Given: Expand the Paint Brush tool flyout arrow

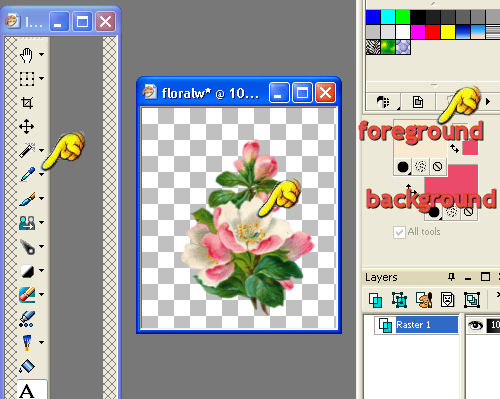Looking at the screenshot, I should 41,198.
